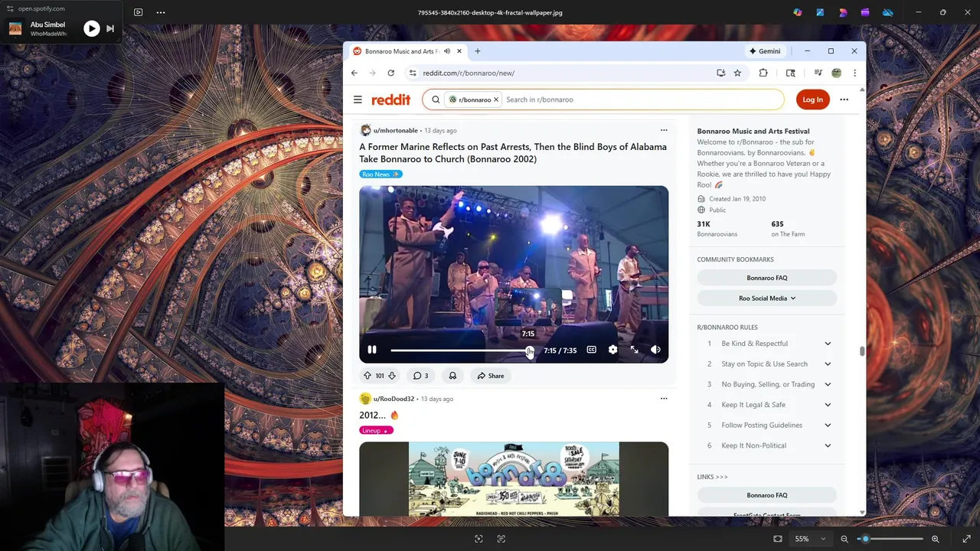This screenshot has width=980, height=551.
Task: Open Reddit header three-dot options menu
Action: (x=844, y=99)
